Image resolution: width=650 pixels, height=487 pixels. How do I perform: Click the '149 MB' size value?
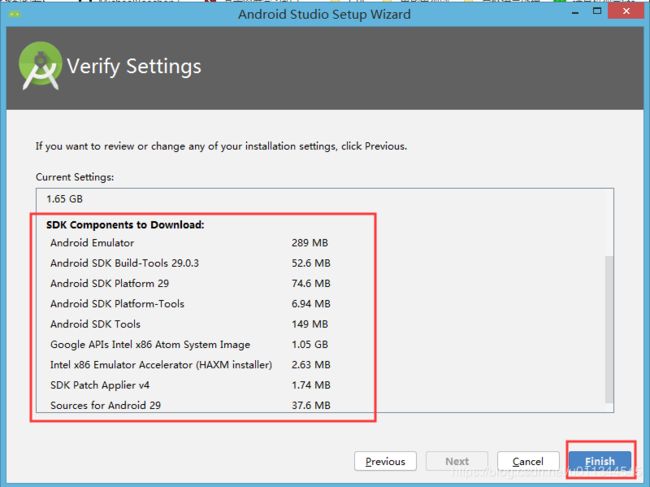pos(310,324)
